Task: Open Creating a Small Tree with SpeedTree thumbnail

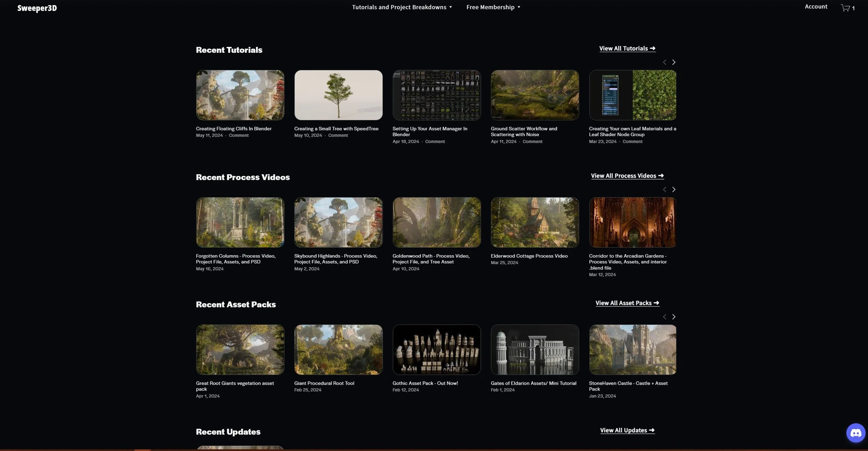Action: (338, 95)
